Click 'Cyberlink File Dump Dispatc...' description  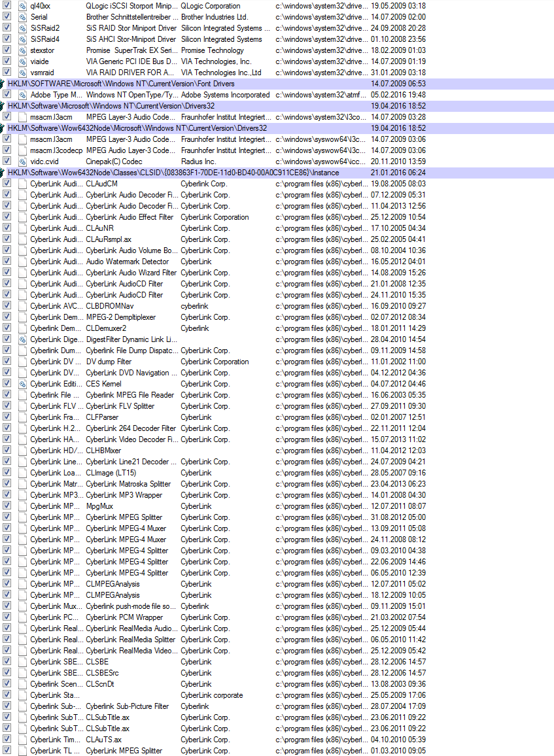click(131, 351)
